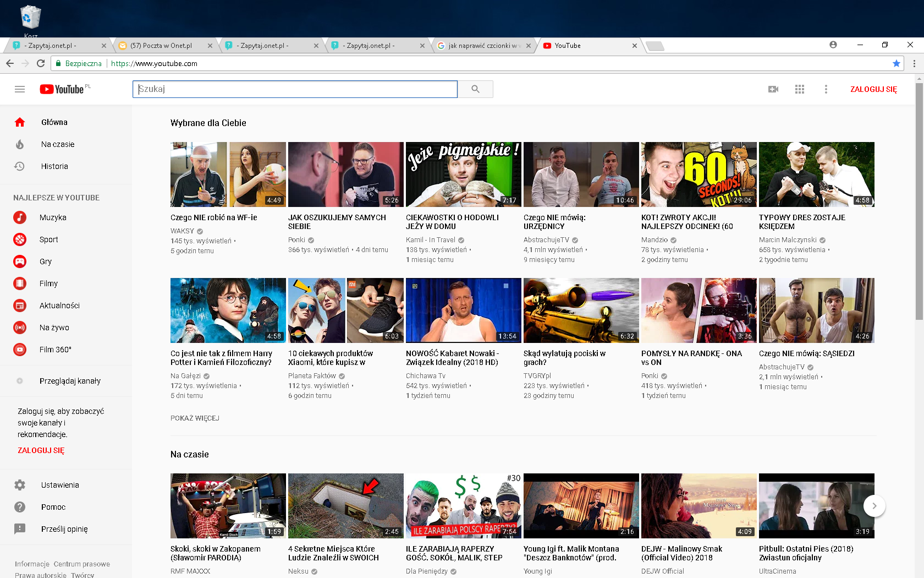
Task: Open the Harry Potter video thumbnail
Action: (228, 310)
